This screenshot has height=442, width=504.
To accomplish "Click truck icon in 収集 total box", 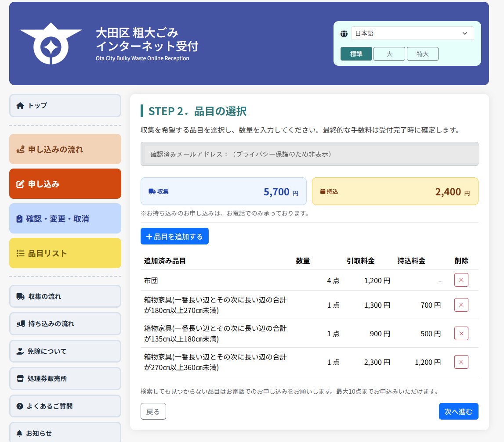I will pyautogui.click(x=152, y=191).
